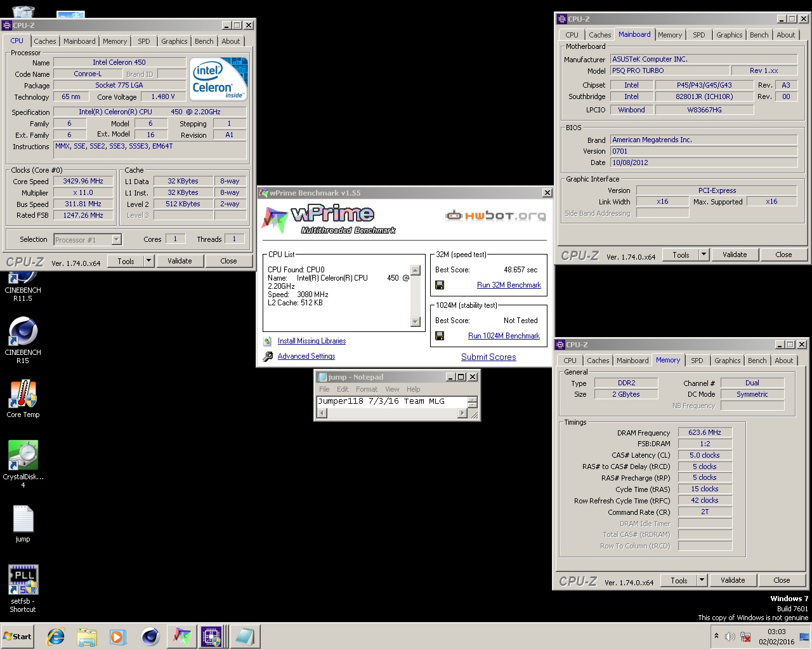Image resolution: width=812 pixels, height=650 pixels.
Task: Open Help menu in Notepad
Action: 413,389
